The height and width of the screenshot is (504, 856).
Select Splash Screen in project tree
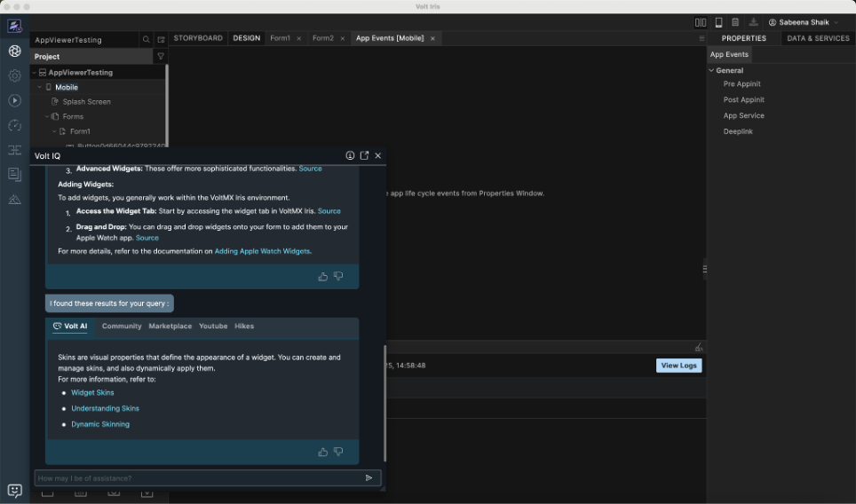coord(86,102)
